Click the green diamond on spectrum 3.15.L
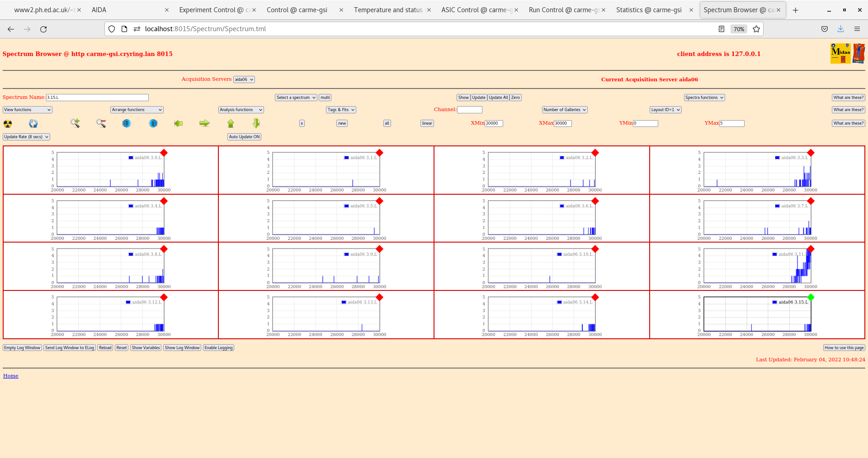This screenshot has height=458, width=868. (x=811, y=297)
